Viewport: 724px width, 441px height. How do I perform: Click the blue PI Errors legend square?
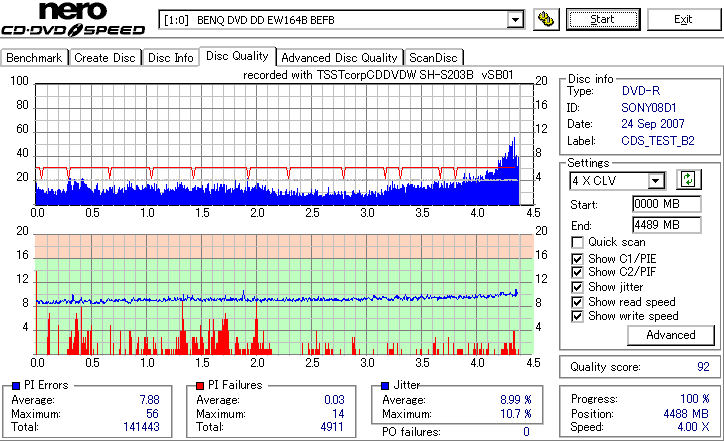16,386
